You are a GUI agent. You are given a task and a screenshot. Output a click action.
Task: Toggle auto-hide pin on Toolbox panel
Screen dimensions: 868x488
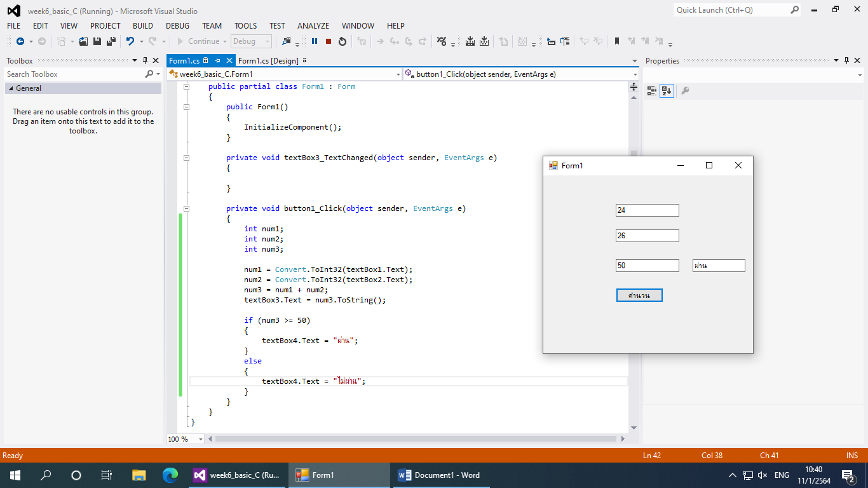pyautogui.click(x=145, y=61)
